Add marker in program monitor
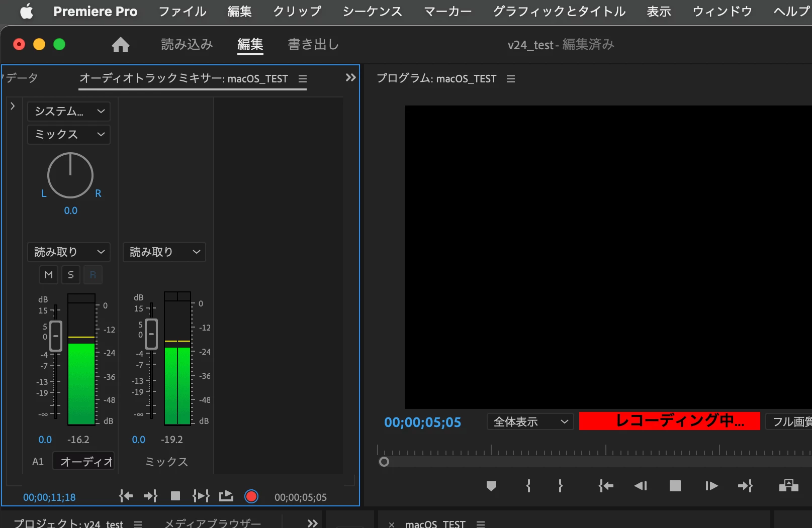This screenshot has width=812, height=528. (491, 486)
